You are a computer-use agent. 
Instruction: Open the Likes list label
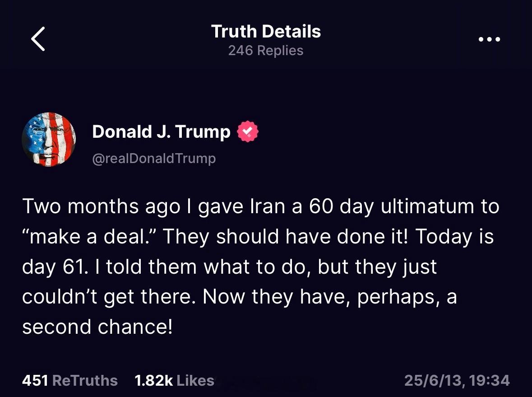[195, 380]
